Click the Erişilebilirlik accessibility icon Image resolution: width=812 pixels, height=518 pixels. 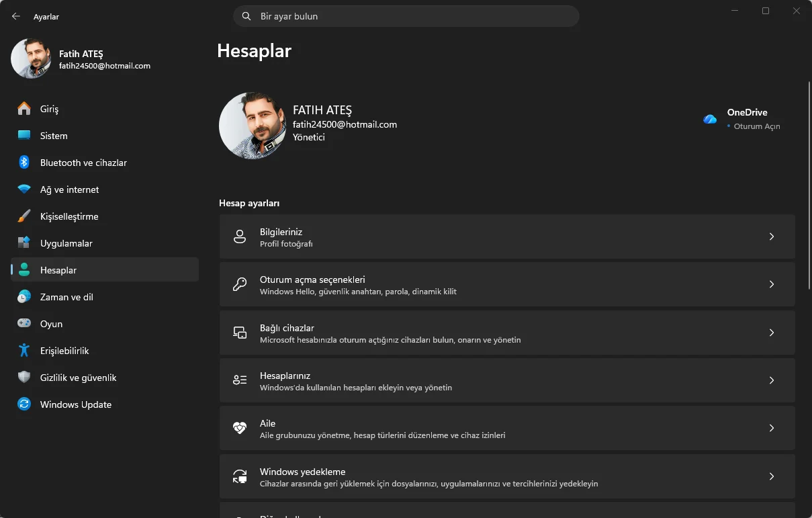pyautogui.click(x=24, y=350)
